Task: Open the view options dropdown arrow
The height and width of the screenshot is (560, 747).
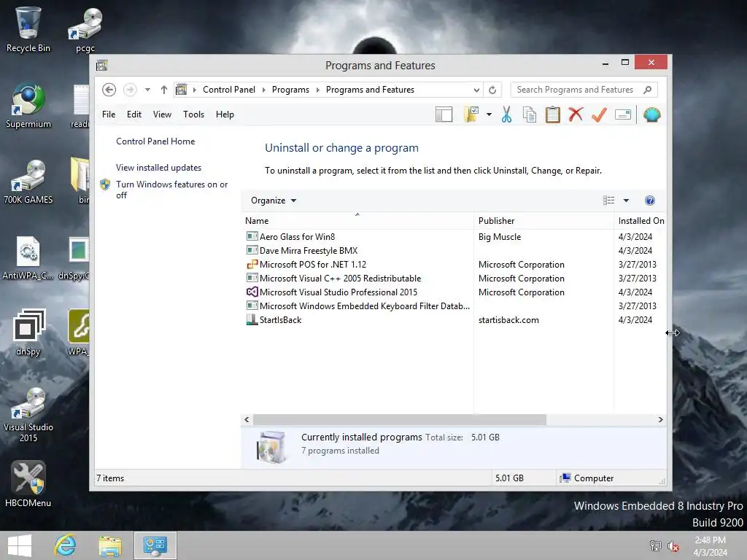Action: [x=626, y=201]
